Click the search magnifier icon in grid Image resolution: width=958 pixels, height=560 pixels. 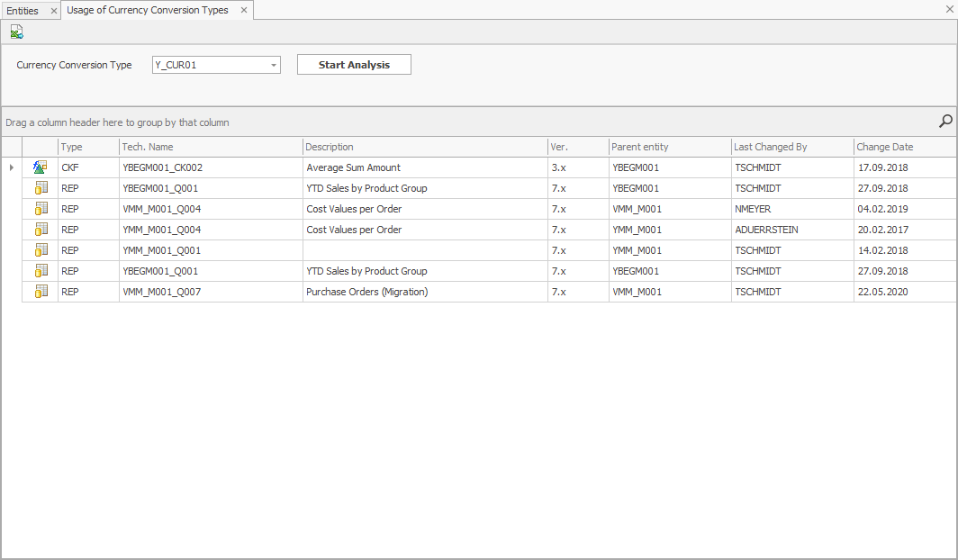coord(945,122)
